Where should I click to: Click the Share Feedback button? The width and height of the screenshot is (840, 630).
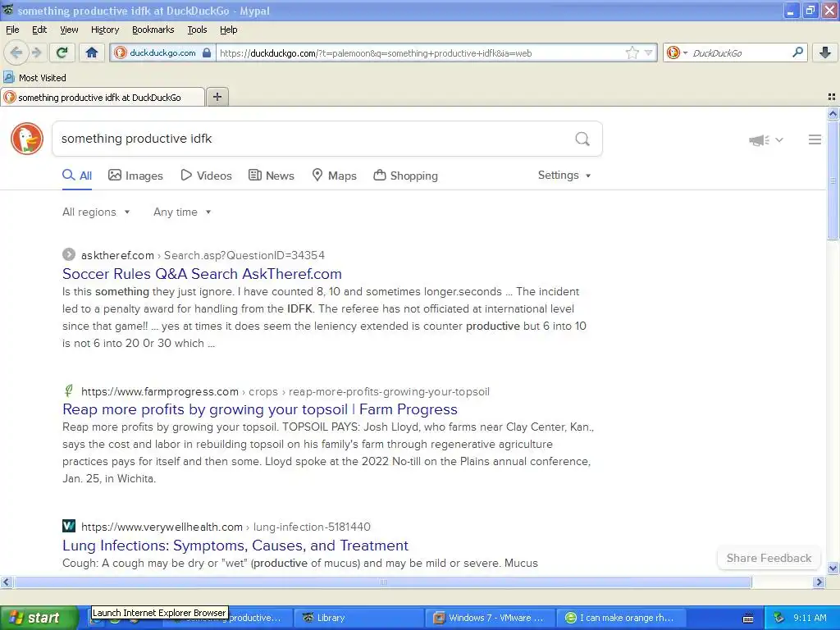[x=769, y=558]
